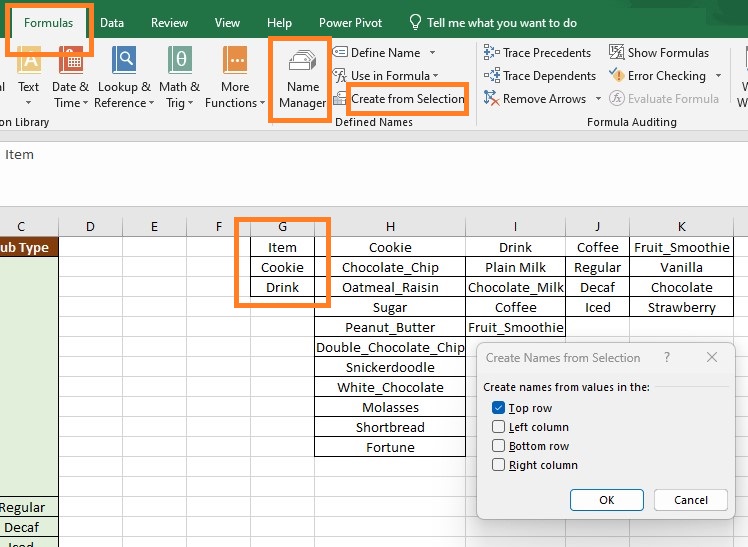Expand the Define Name dropdown arrow
The width and height of the screenshot is (748, 547).
432,52
